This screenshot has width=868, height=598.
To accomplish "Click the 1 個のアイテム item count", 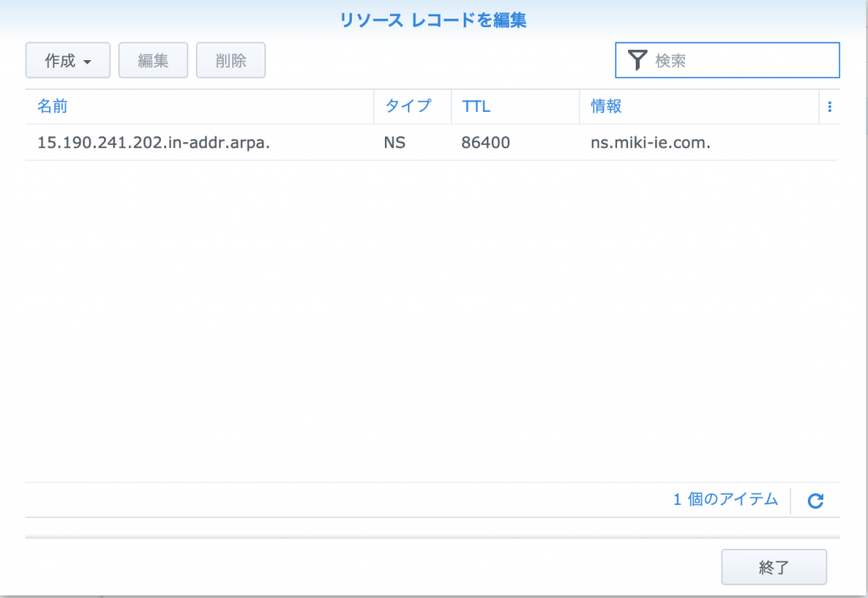I will (x=725, y=500).
